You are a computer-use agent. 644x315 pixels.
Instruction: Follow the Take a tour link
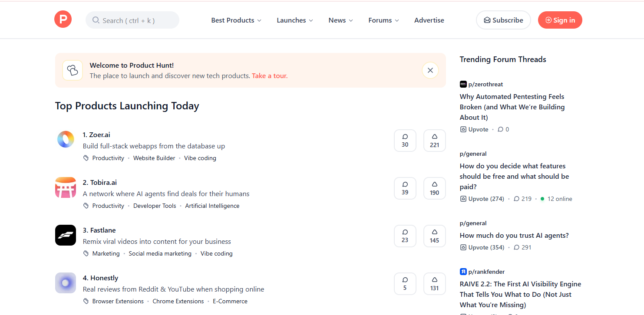[270, 76]
